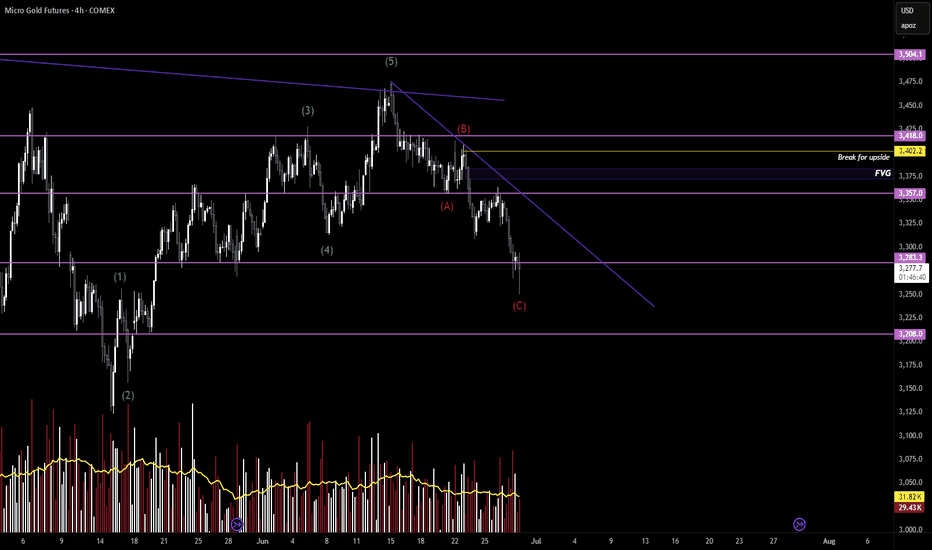Screen dimensions: 932x550
Task: Select the FVG zone label
Action: [x=883, y=173]
